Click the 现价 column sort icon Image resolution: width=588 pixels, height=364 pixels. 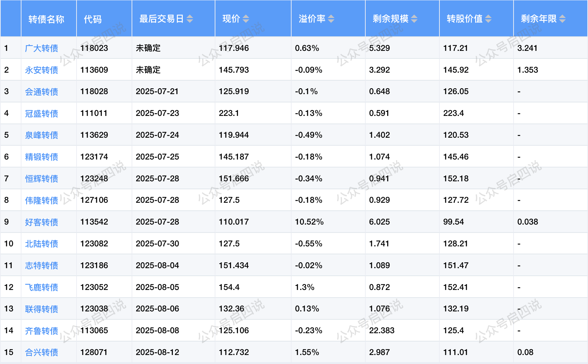(x=246, y=19)
